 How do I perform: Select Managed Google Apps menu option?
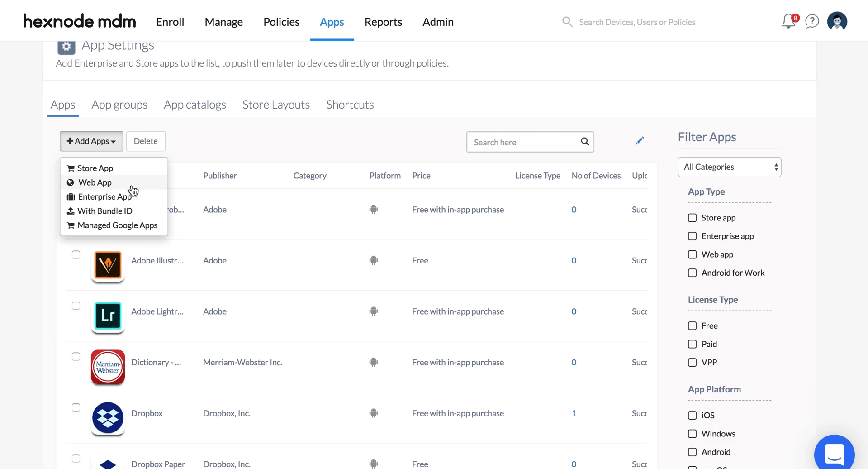[117, 225]
